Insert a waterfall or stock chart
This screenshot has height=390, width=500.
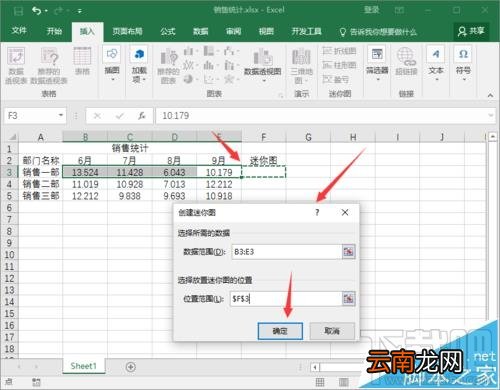point(231,51)
